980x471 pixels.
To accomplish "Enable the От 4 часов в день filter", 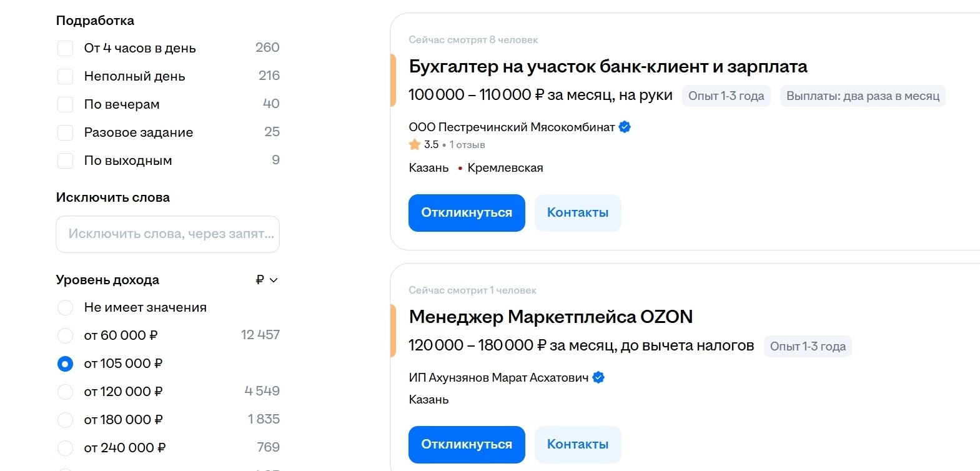I will pyautogui.click(x=65, y=47).
